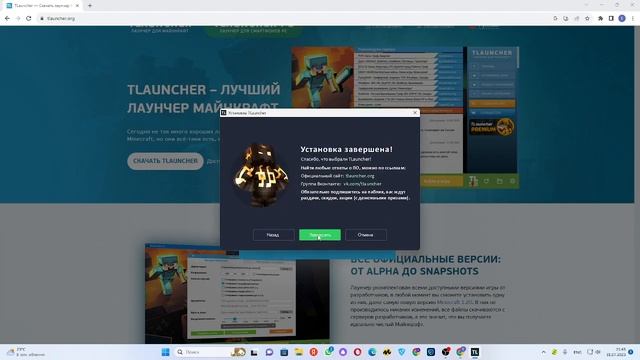Viewport: 640px width, 360px height.
Task: Select the TLauncher browser tab
Action: tap(42, 6)
